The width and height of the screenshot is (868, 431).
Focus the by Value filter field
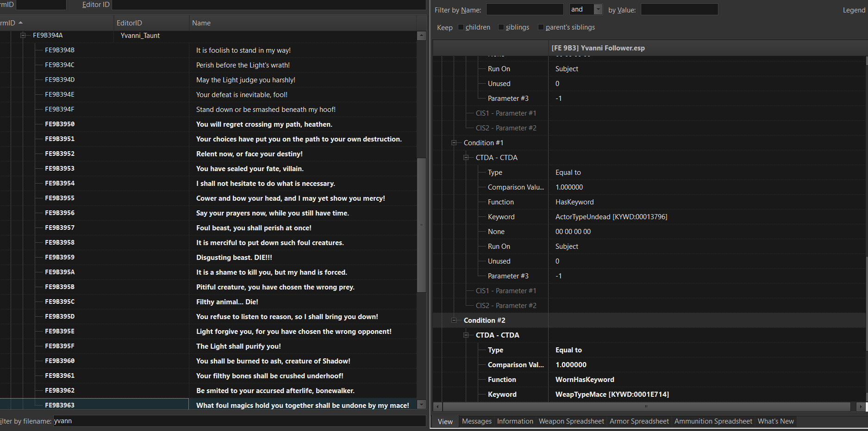tap(679, 9)
